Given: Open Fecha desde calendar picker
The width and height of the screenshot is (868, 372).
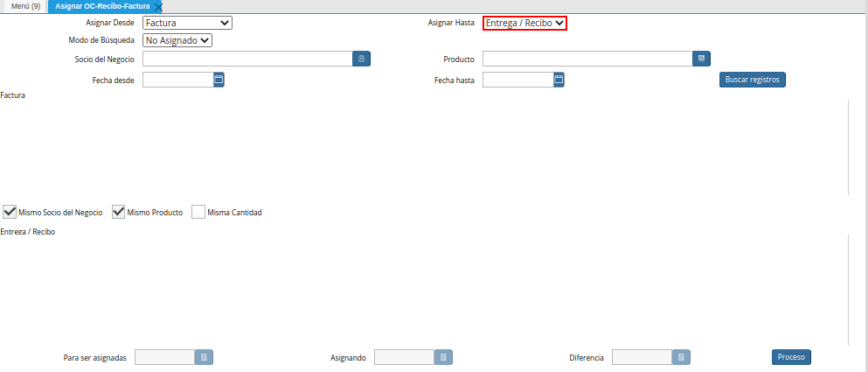Looking at the screenshot, I should click(219, 80).
